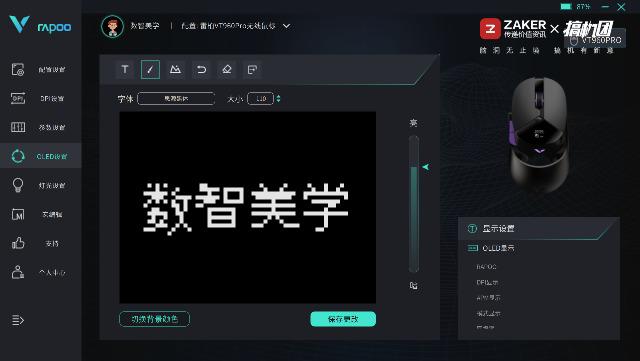The height and width of the screenshot is (361, 640).
Task: Open the personal center sidebar item
Action: tap(41, 272)
